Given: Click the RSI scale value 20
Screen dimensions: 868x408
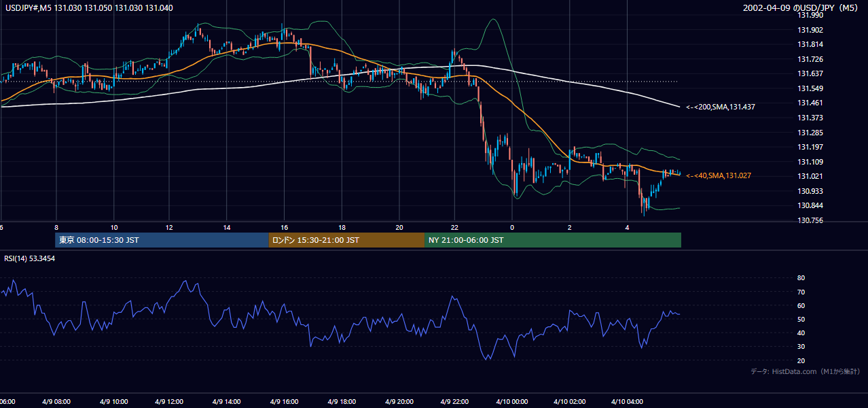Looking at the screenshot, I should pyautogui.click(x=801, y=361).
